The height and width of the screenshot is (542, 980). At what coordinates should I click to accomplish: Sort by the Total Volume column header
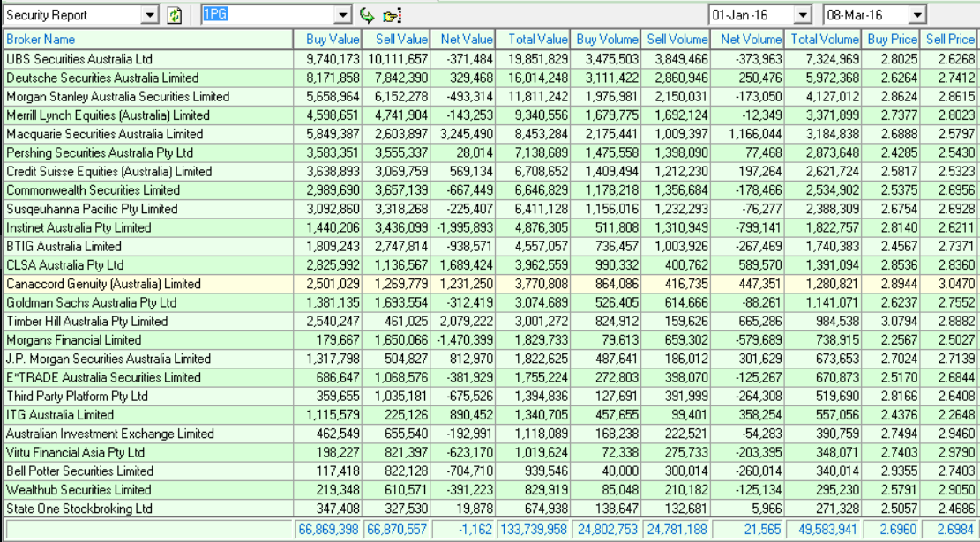(822, 40)
